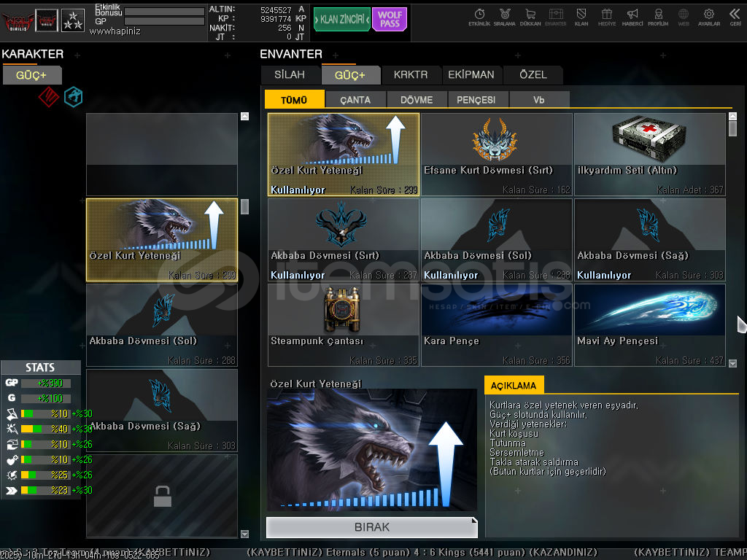Open the Ayarlar settings gear
Viewport: 747px width, 560px height.
click(x=709, y=17)
